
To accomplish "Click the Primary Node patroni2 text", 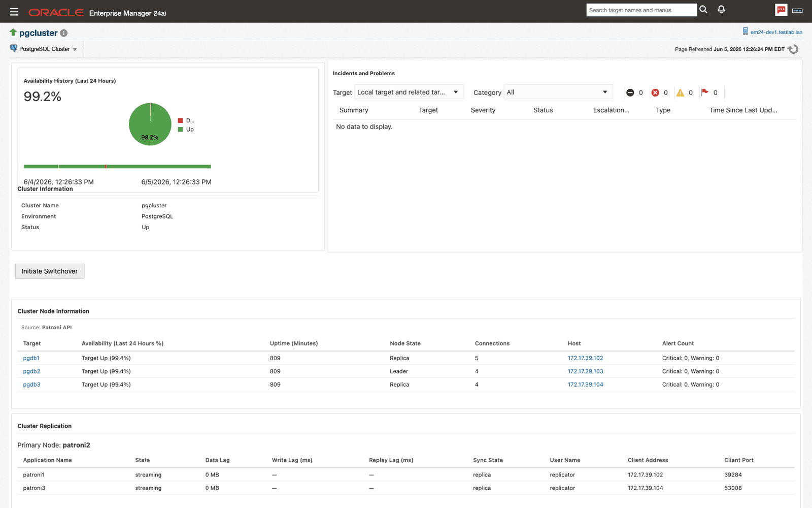I will [54, 445].
